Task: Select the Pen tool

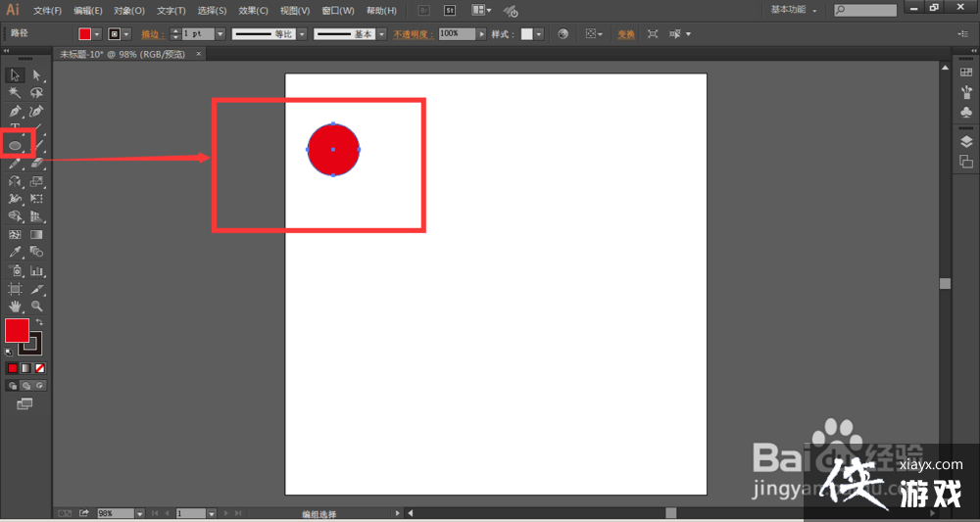Action: coord(15,111)
